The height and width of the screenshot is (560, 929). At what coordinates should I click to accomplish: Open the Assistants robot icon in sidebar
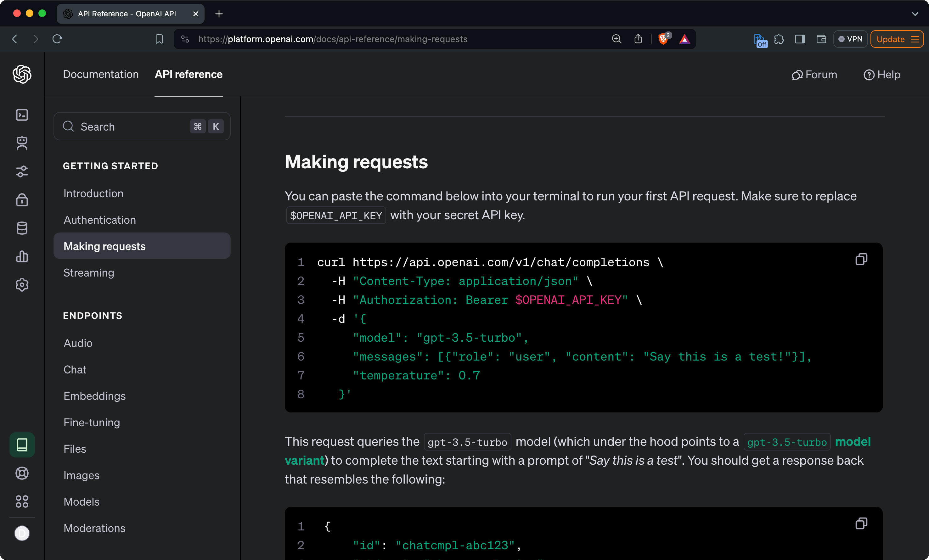(x=22, y=143)
